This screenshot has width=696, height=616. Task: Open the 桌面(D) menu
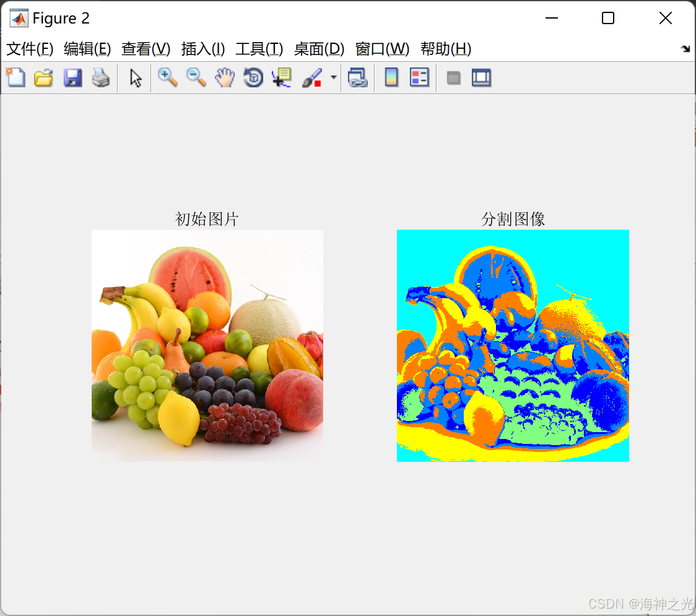(x=319, y=49)
